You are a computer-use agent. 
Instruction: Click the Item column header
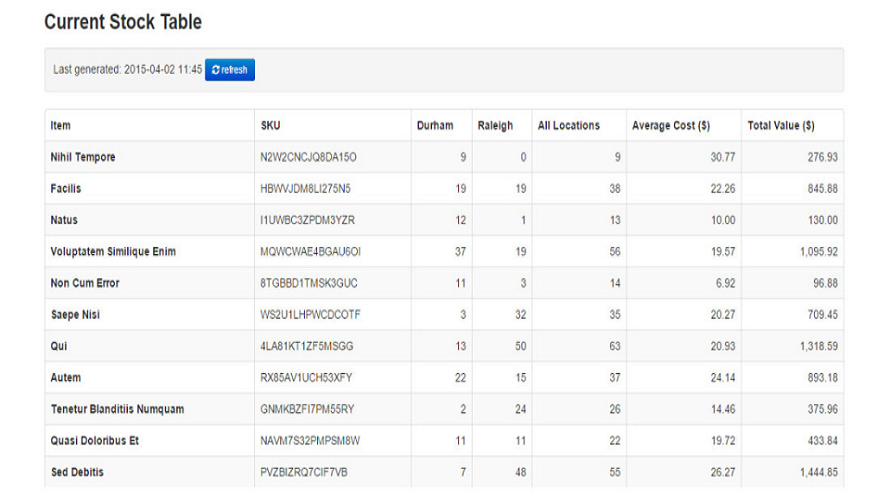[60, 126]
